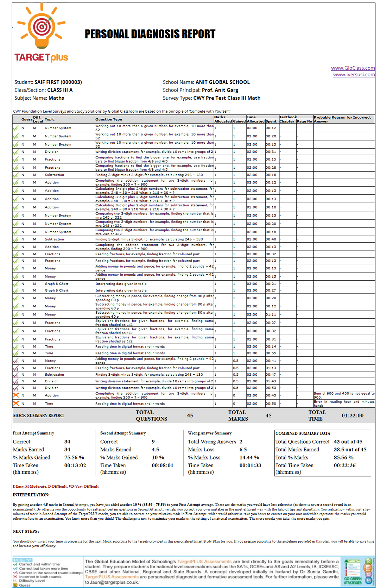
Task: Click the 'KEY' legend label
Action: click(22, 560)
